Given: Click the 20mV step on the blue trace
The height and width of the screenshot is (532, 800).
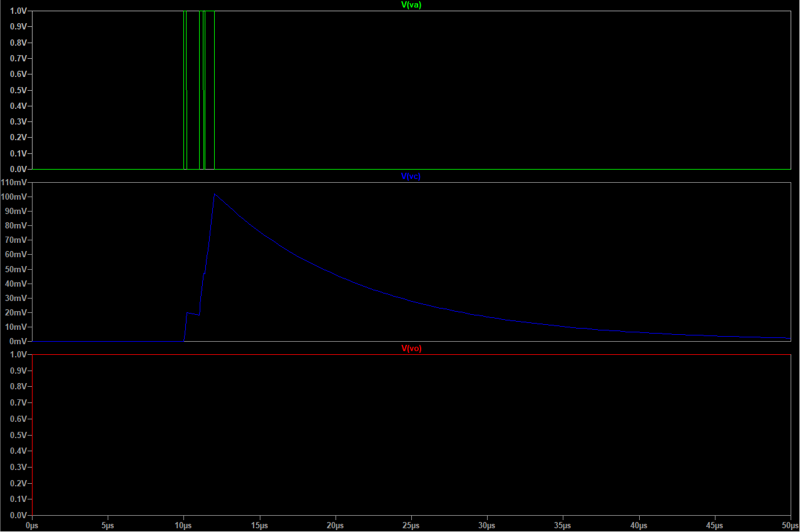Looking at the screenshot, I should 192,313.
